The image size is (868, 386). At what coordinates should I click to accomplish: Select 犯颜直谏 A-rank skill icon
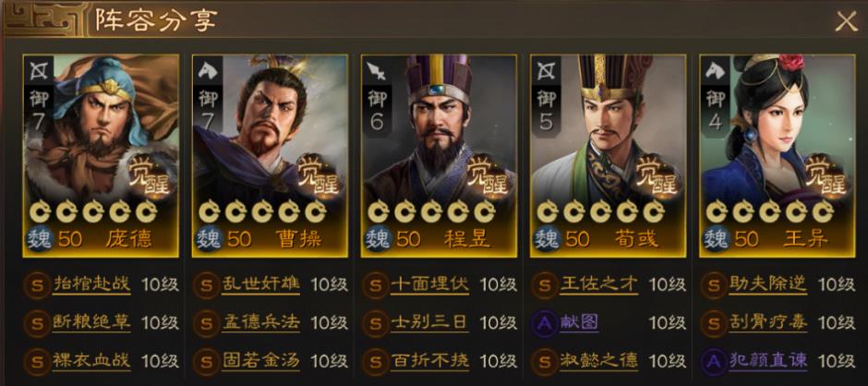point(714,360)
